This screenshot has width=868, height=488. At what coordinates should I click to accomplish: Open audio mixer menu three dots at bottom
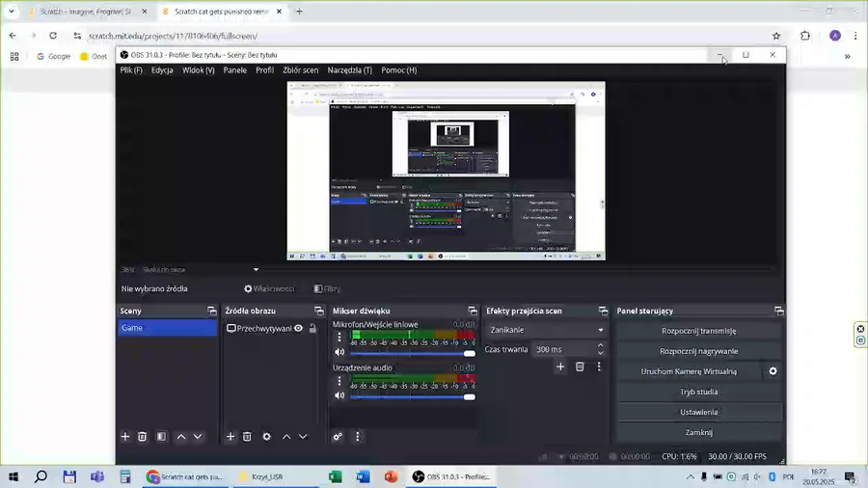coord(358,437)
